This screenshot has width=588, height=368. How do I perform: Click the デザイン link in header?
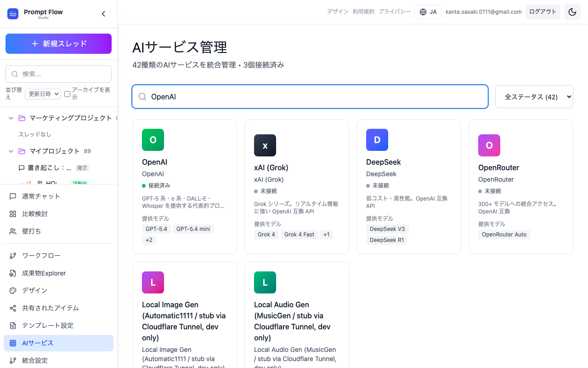click(338, 12)
